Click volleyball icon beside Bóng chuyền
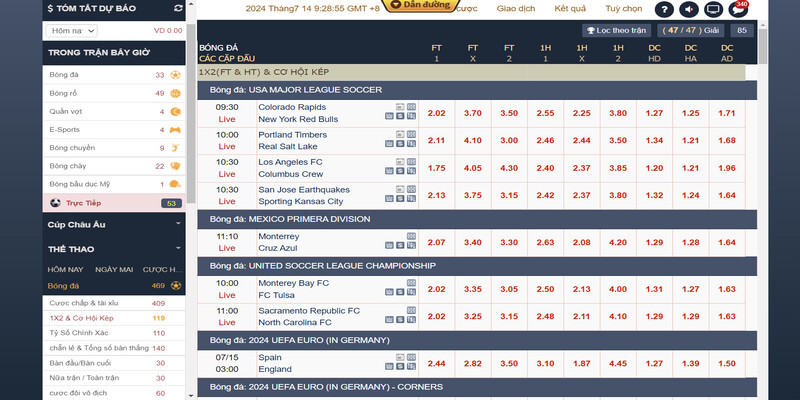Image resolution: width=800 pixels, height=400 pixels. coord(175,148)
